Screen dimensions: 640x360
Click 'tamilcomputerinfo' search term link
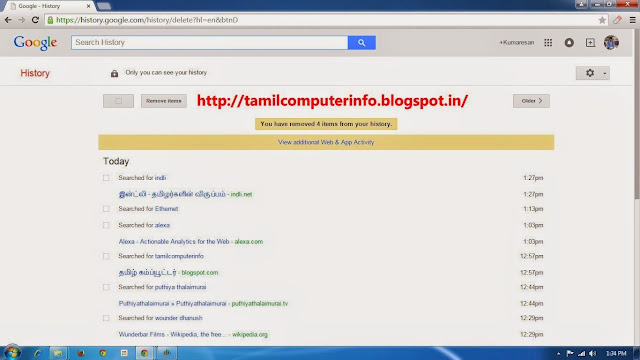(x=179, y=256)
